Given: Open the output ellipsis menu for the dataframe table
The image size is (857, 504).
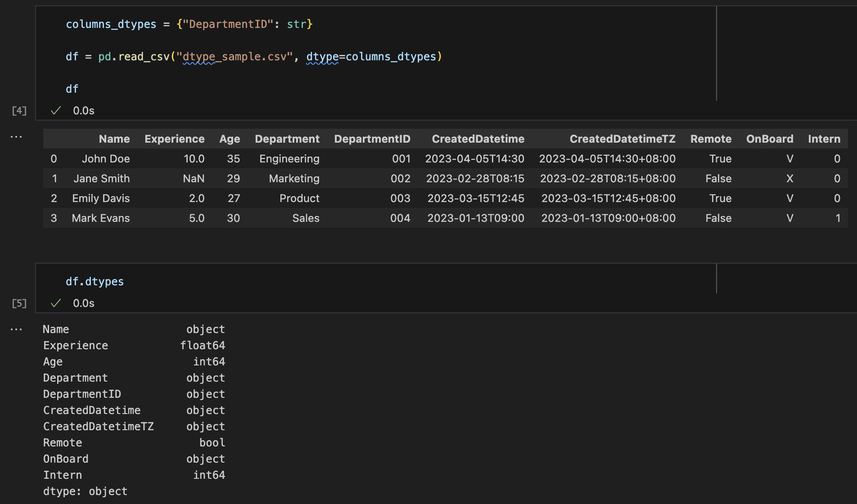Looking at the screenshot, I should pyautogui.click(x=16, y=137).
